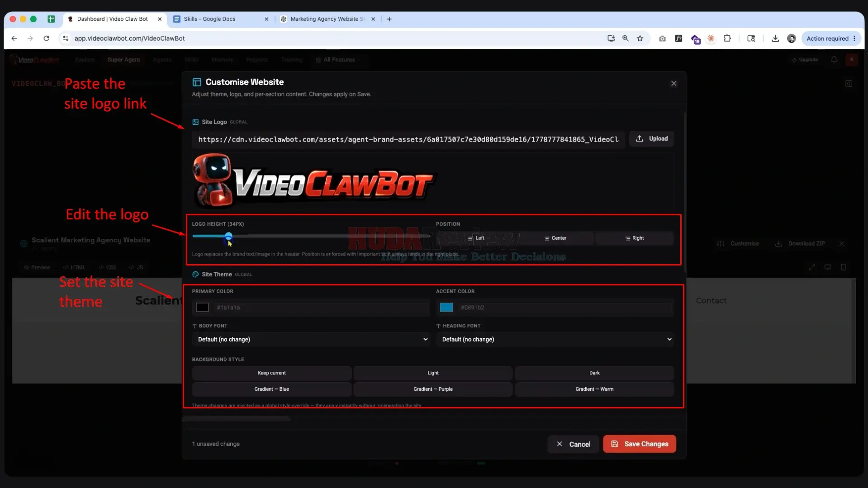
Task: Click the browser address bar URL
Action: (x=129, y=38)
